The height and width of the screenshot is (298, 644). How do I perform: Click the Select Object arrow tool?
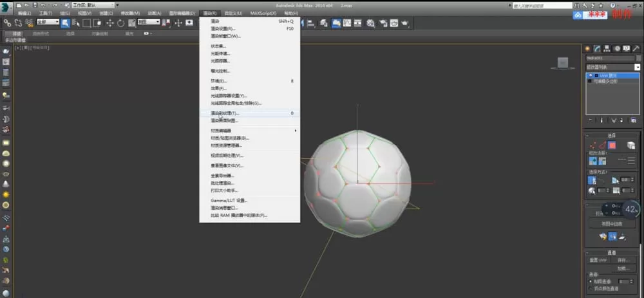[x=65, y=23]
